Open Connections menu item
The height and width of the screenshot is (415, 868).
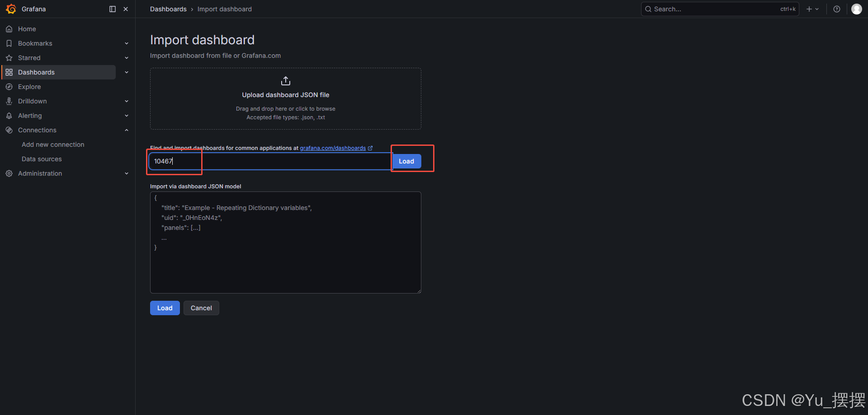coord(37,130)
